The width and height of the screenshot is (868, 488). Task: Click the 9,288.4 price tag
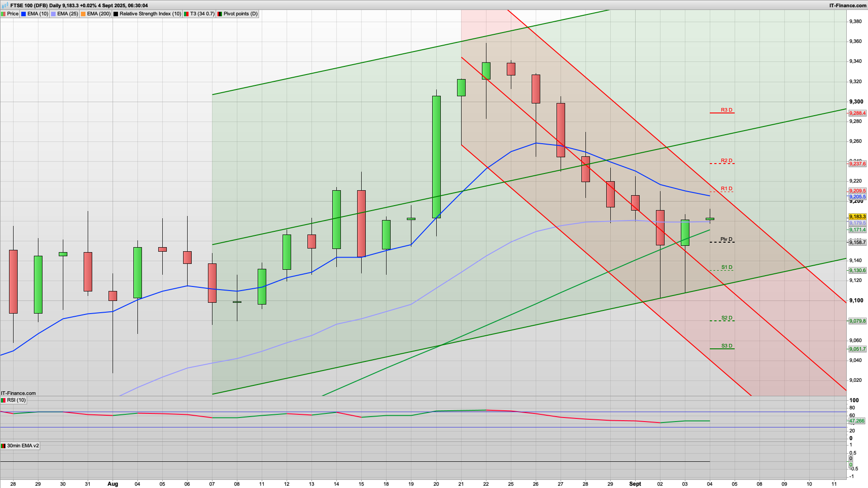click(857, 113)
